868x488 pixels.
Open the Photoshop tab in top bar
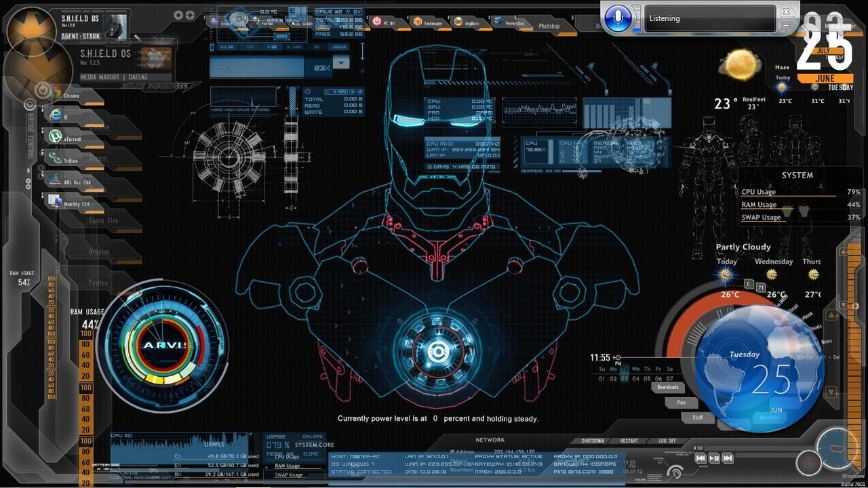549,26
